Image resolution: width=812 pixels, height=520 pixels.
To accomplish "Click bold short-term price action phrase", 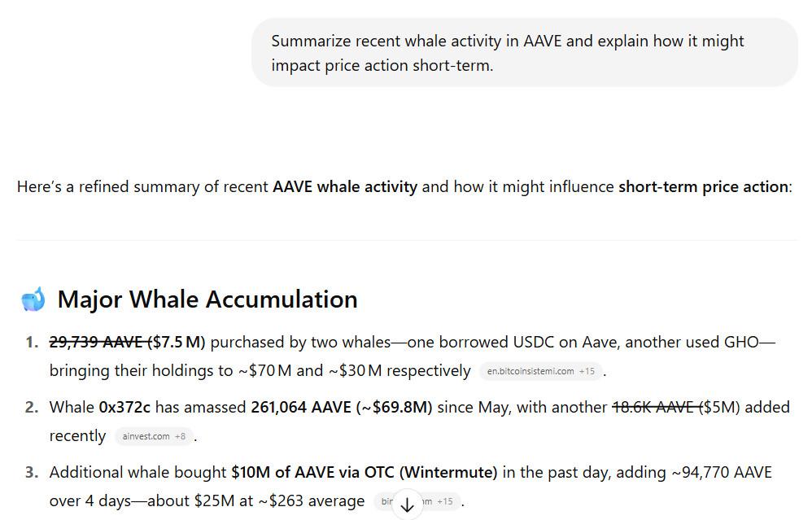I will point(703,186).
